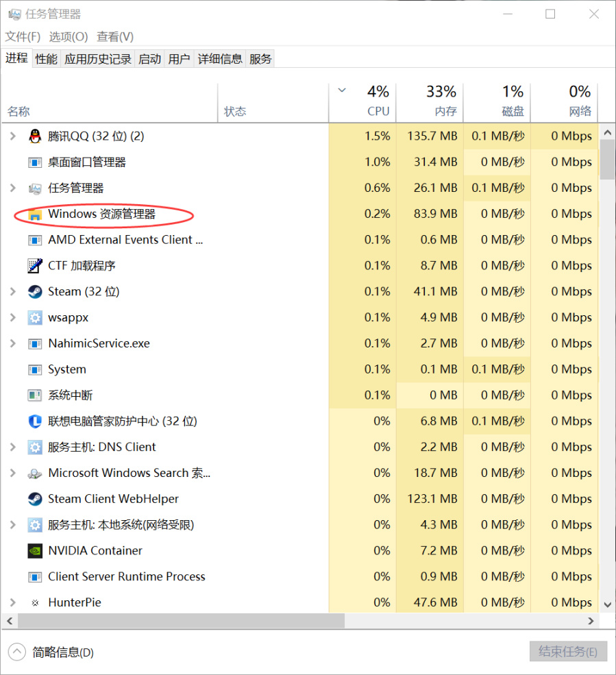
Task: Click the NVIDIA Container green icon
Action: [35, 550]
